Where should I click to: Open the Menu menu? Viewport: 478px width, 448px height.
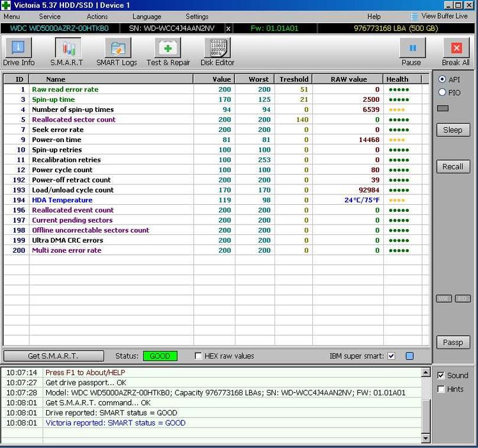12,17
